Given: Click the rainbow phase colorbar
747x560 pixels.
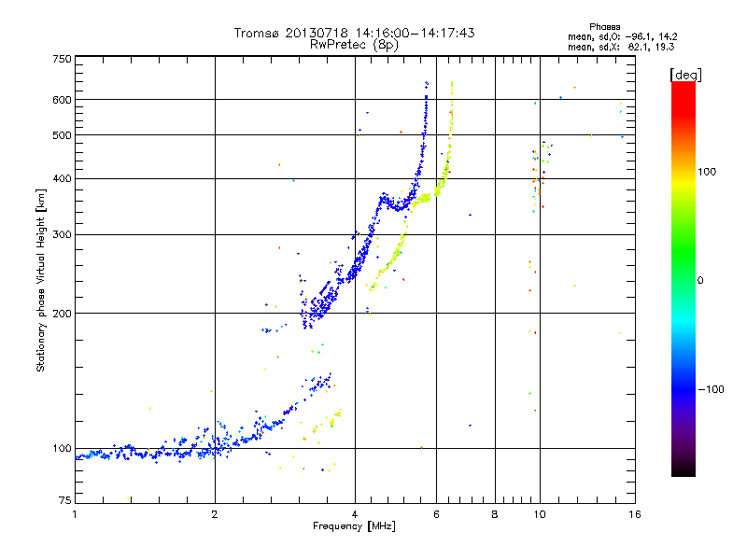Looking at the screenshot, I should [x=684, y=279].
